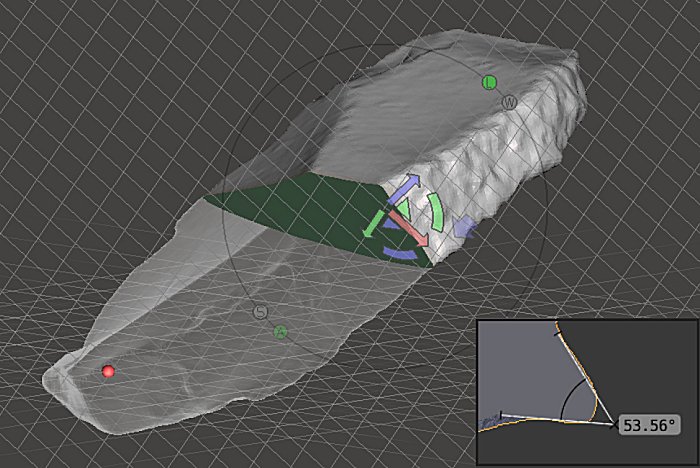Click the blue upward arrow on the gizmo
Screen dimensions: 700x468
(404, 189)
